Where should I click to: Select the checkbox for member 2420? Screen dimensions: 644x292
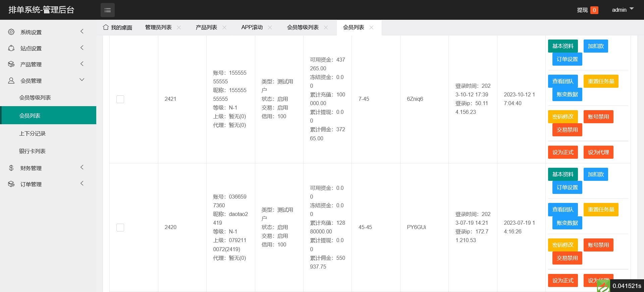[x=120, y=227]
